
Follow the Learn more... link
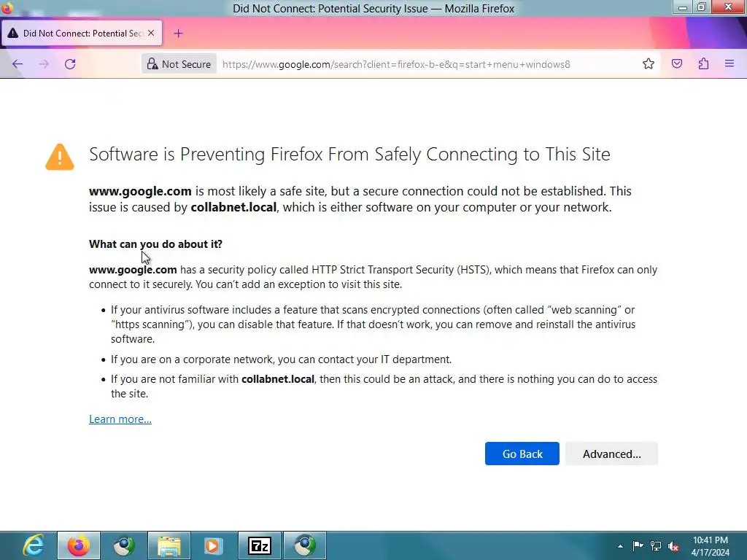click(120, 419)
